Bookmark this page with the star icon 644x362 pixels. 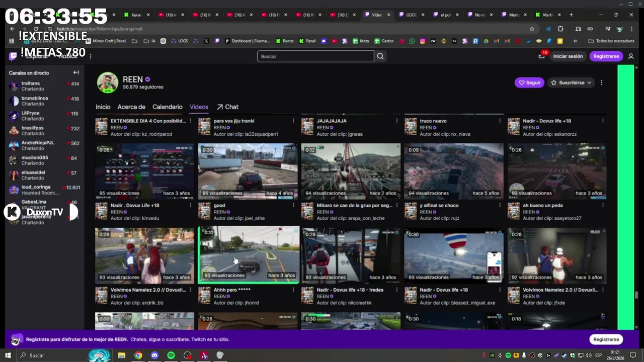532,29
